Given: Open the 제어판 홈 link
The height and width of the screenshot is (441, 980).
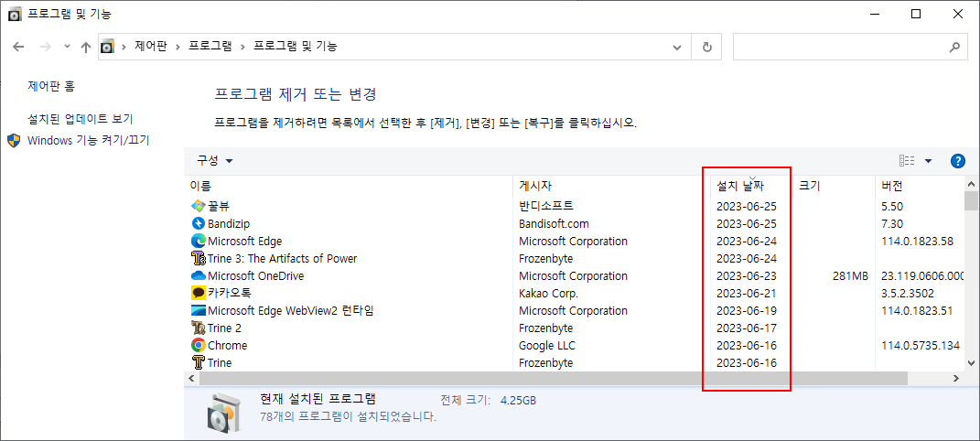Looking at the screenshot, I should pyautogui.click(x=51, y=86).
